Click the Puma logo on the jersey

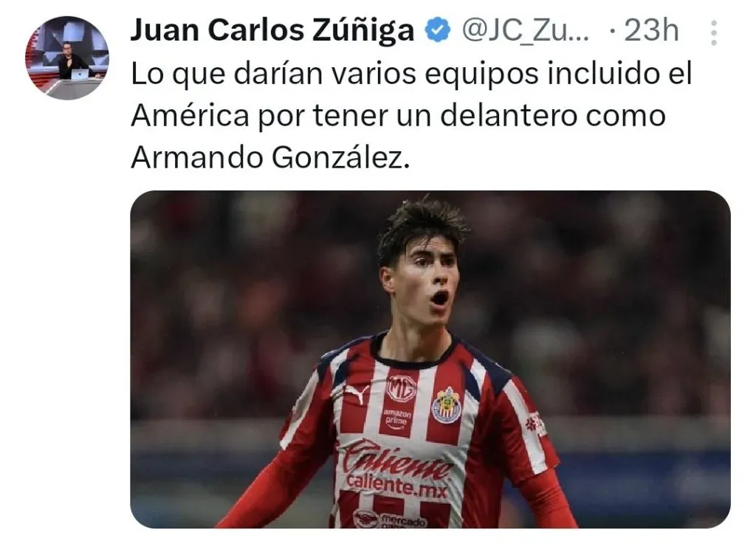click(x=357, y=393)
